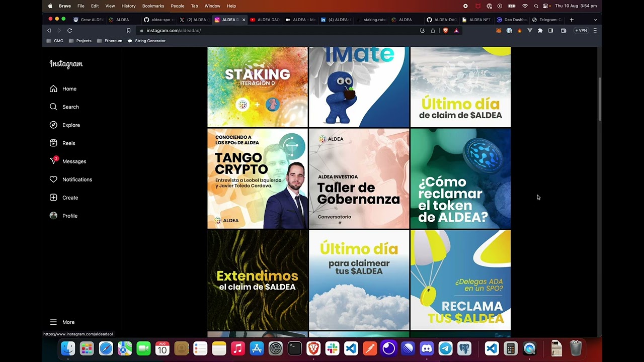Viewport: 644px width, 362px height.
Task: Open Último día para claimear post
Action: click(359, 280)
